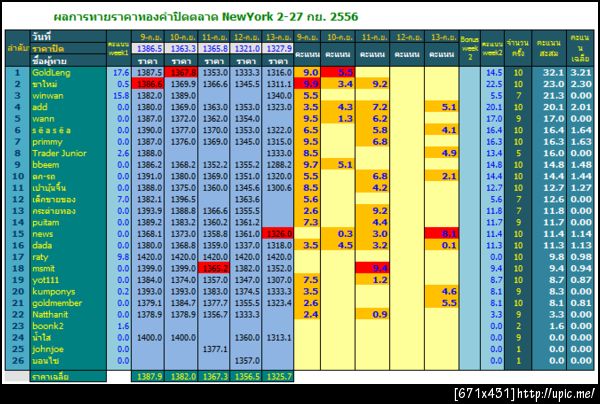Click red score cell 9.9
600x404 pixels.
pyautogui.click(x=307, y=84)
